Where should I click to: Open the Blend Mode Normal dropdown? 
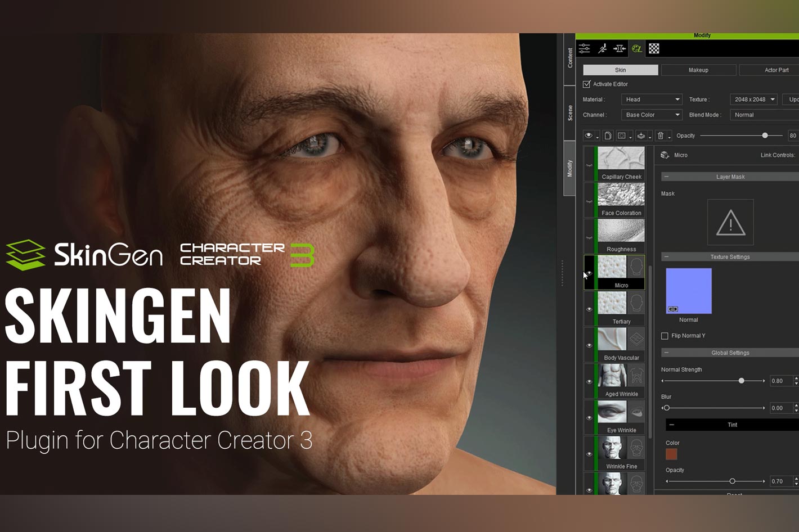[x=764, y=115]
